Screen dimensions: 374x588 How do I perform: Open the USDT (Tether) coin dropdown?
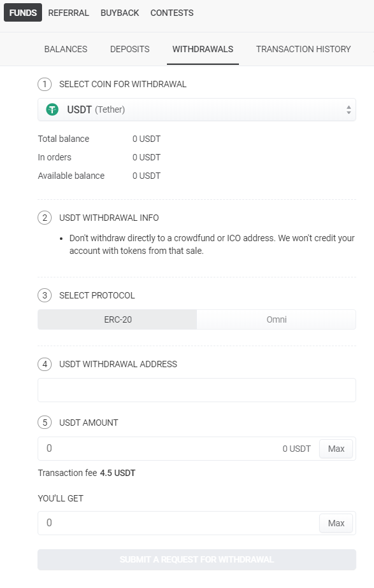coord(197,109)
